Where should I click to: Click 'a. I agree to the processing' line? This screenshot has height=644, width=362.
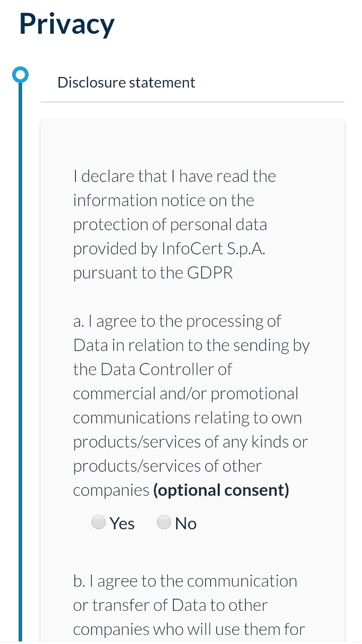coord(177,321)
